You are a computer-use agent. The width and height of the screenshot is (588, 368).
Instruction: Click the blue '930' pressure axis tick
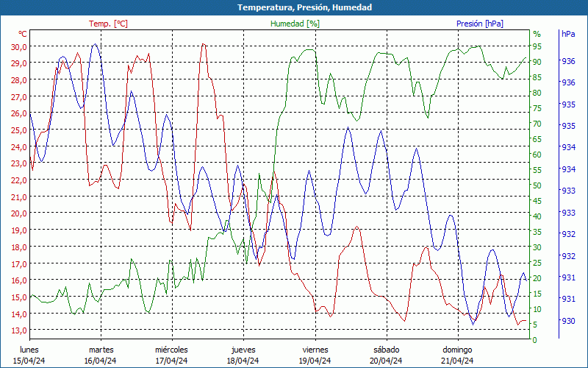[568, 321]
